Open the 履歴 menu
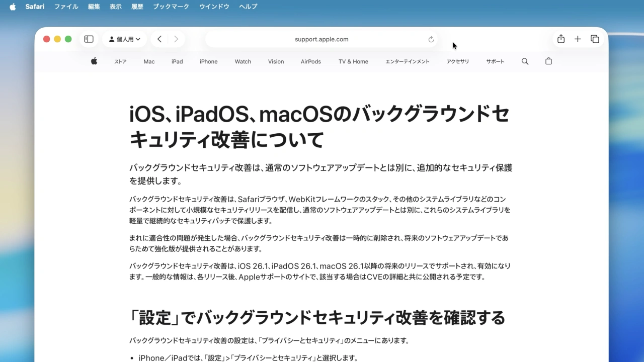Viewport: 644px width, 362px height. pyautogui.click(x=137, y=7)
